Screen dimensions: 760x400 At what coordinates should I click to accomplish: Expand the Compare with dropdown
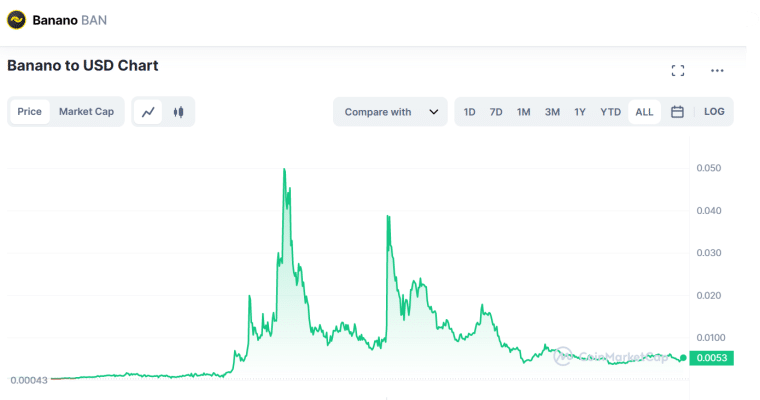pyautogui.click(x=378, y=112)
